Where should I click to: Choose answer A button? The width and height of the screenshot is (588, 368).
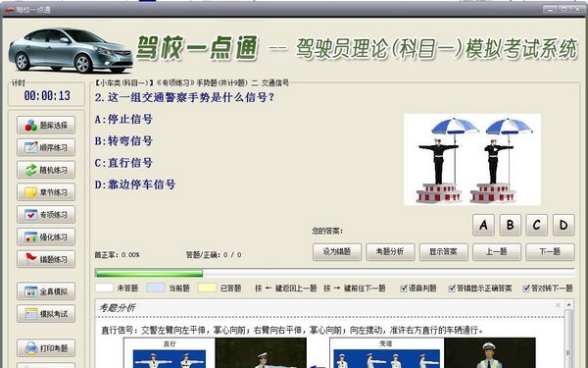[483, 225]
